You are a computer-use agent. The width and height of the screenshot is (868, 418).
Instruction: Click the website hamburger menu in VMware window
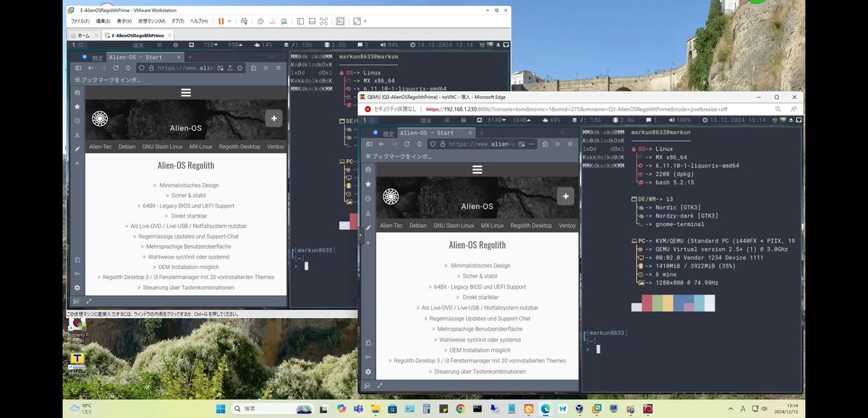[x=186, y=93]
